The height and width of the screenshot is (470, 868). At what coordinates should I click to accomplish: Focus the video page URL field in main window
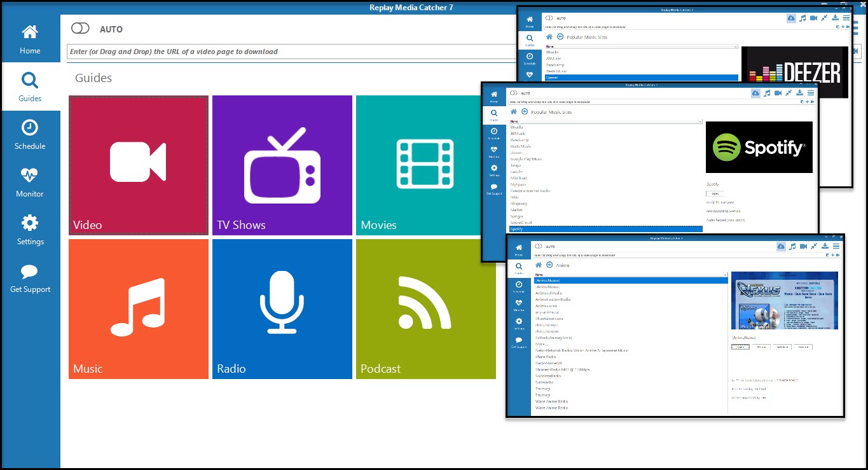293,52
